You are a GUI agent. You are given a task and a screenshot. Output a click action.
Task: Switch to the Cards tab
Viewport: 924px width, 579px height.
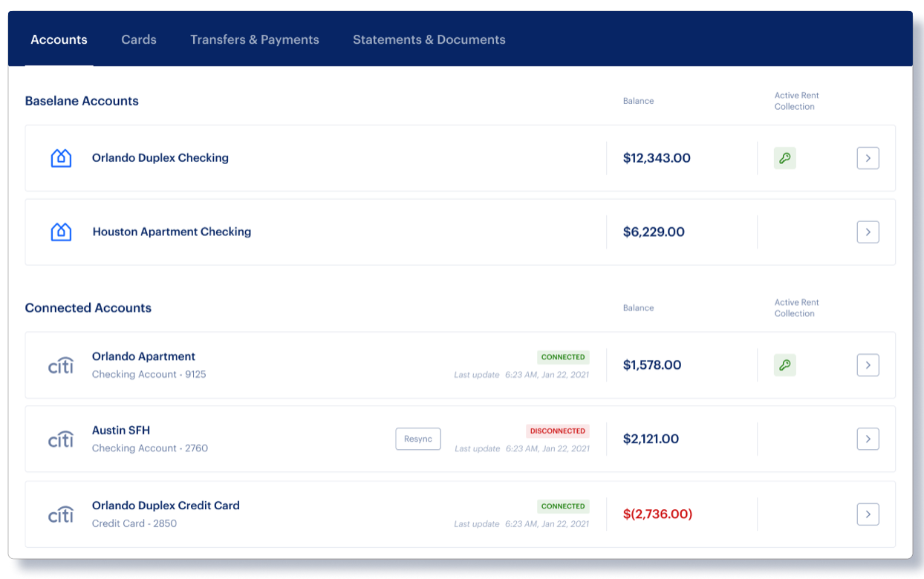pyautogui.click(x=139, y=40)
